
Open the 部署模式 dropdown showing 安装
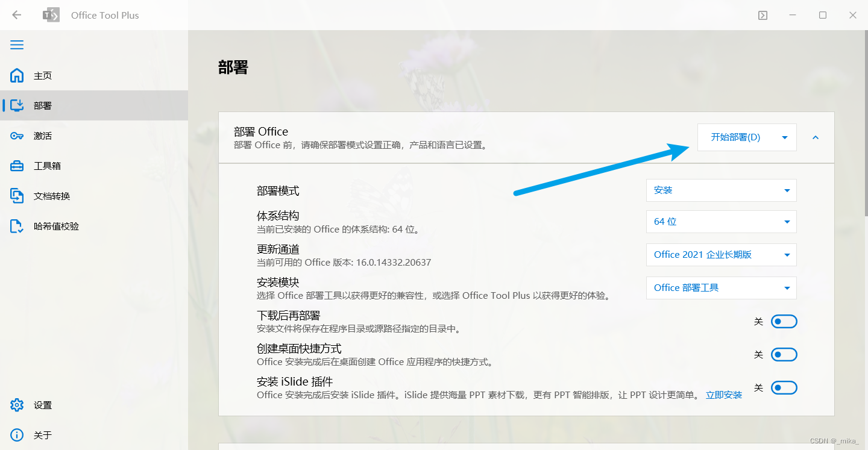pyautogui.click(x=722, y=190)
